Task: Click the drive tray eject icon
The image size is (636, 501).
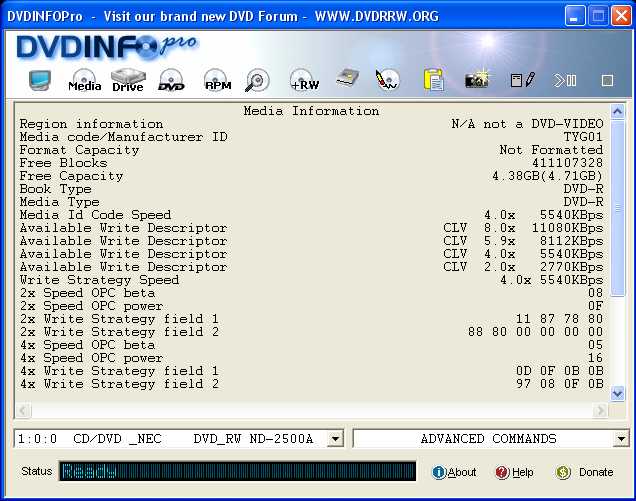Action: click(x=348, y=78)
